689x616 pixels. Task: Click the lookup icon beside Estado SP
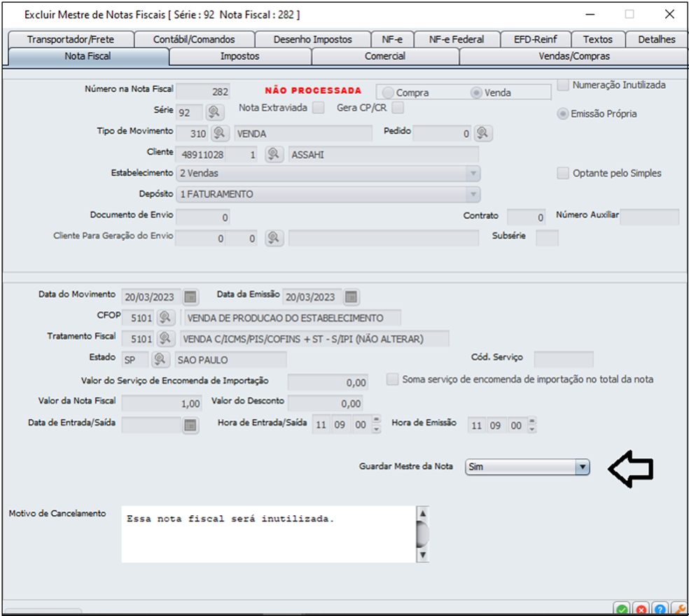pos(160,360)
